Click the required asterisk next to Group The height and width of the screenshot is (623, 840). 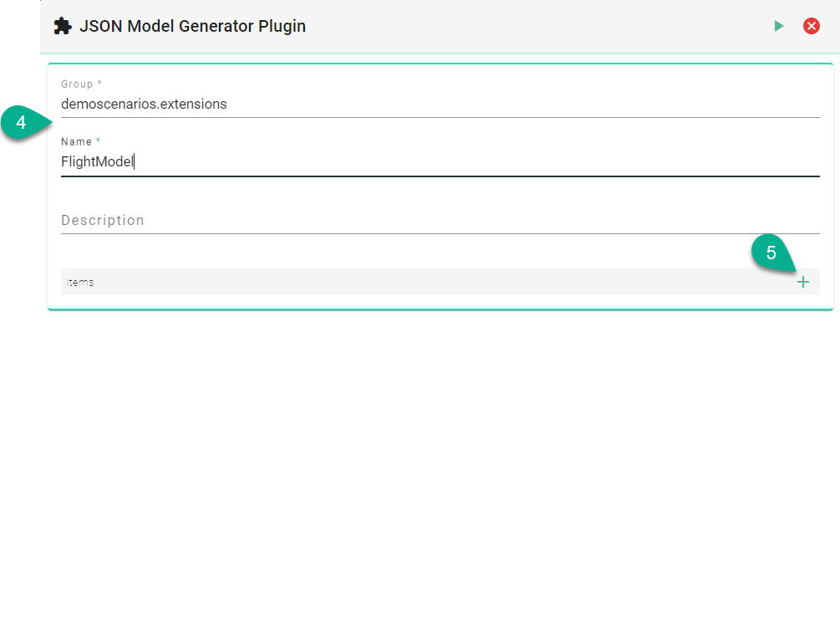[x=99, y=84]
